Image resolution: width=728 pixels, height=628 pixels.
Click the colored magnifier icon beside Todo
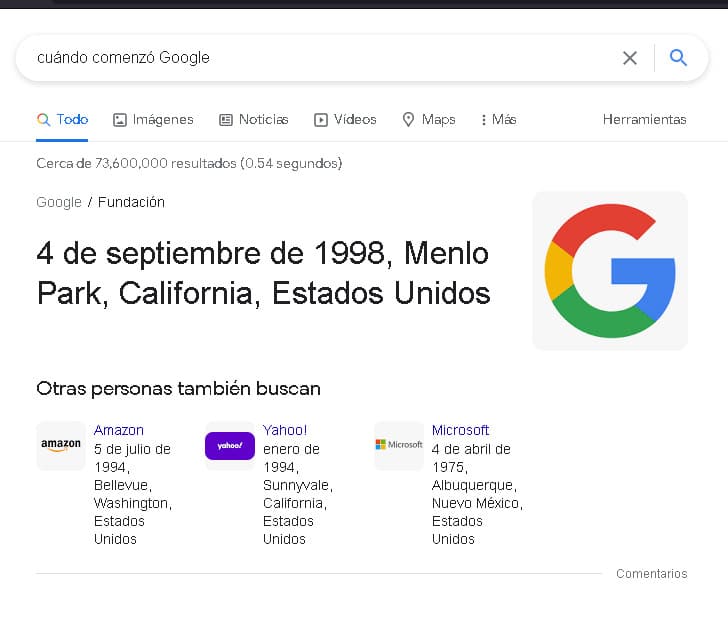[x=43, y=119]
